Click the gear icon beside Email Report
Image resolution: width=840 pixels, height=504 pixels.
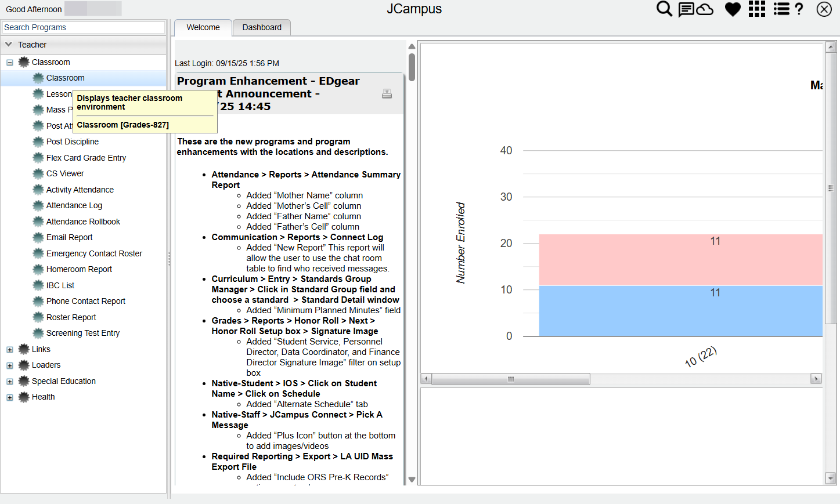[x=38, y=237]
